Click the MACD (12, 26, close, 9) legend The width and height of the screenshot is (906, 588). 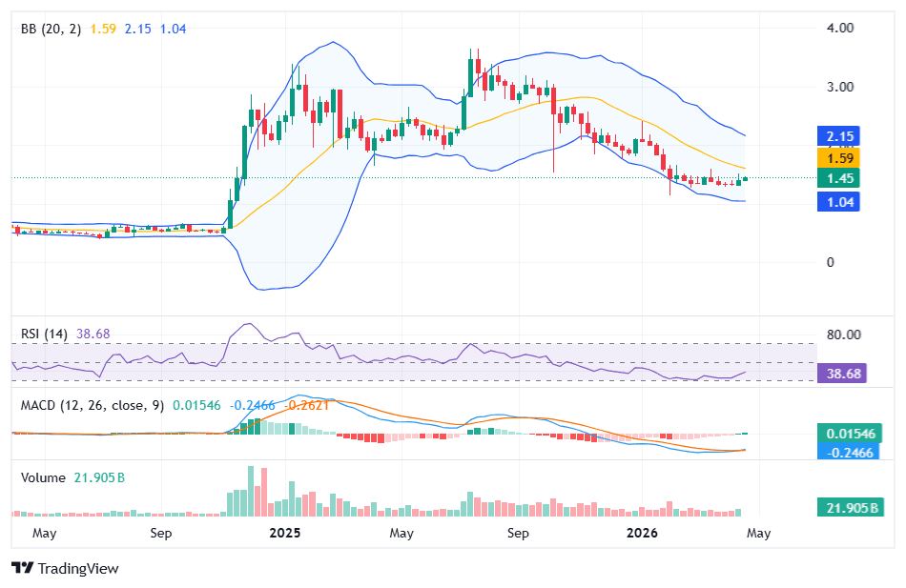pos(92,405)
